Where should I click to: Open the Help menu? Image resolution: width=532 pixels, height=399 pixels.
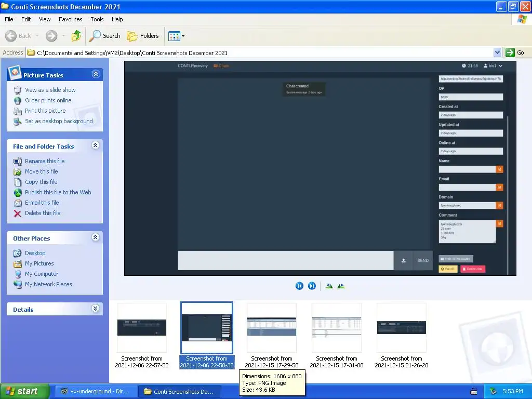click(x=117, y=19)
